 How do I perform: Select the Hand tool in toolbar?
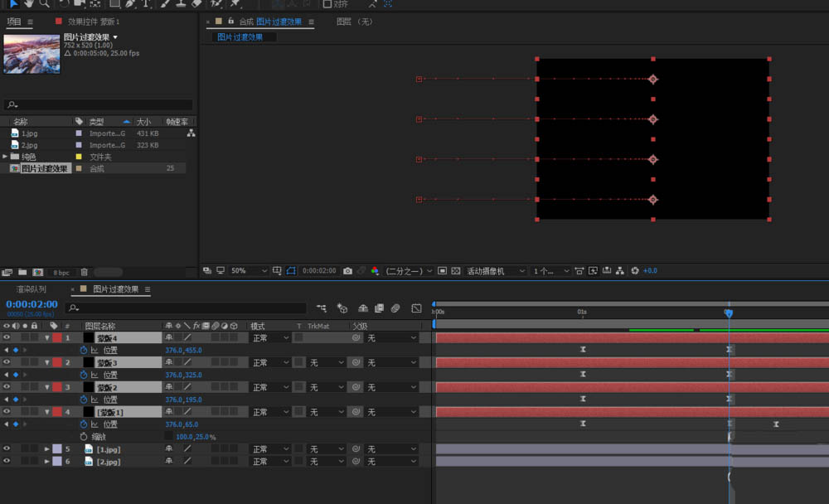click(28, 3)
